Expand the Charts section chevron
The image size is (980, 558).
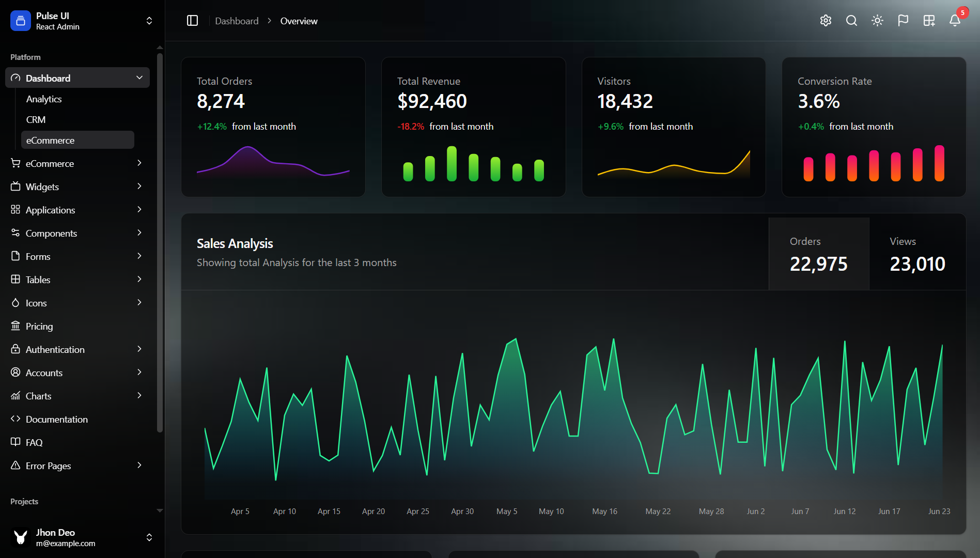pos(139,395)
